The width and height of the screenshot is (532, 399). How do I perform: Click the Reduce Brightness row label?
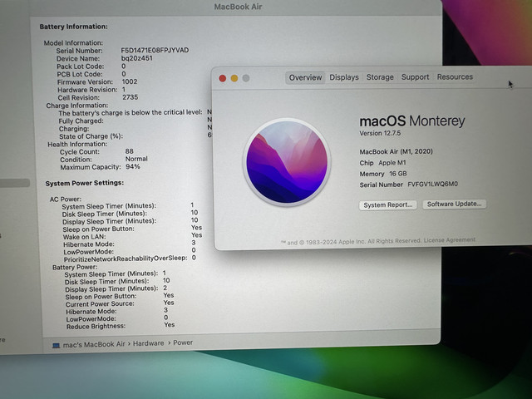[x=96, y=327]
